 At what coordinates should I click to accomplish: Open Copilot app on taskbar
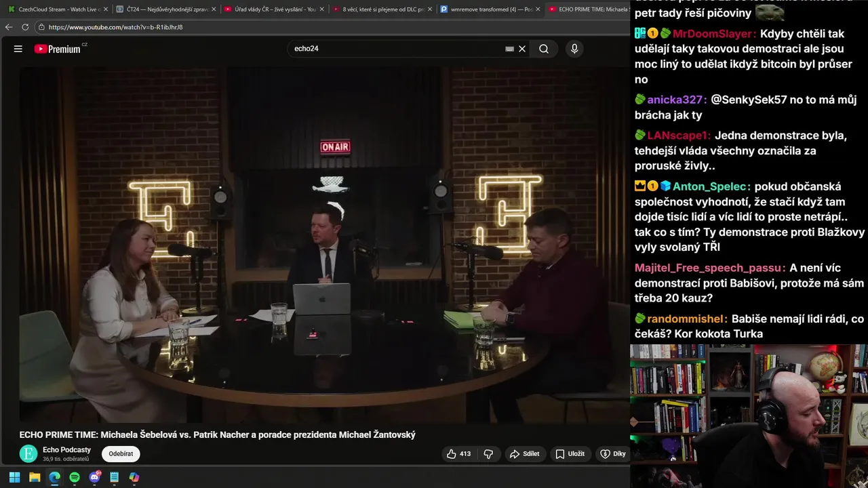pos(134,477)
